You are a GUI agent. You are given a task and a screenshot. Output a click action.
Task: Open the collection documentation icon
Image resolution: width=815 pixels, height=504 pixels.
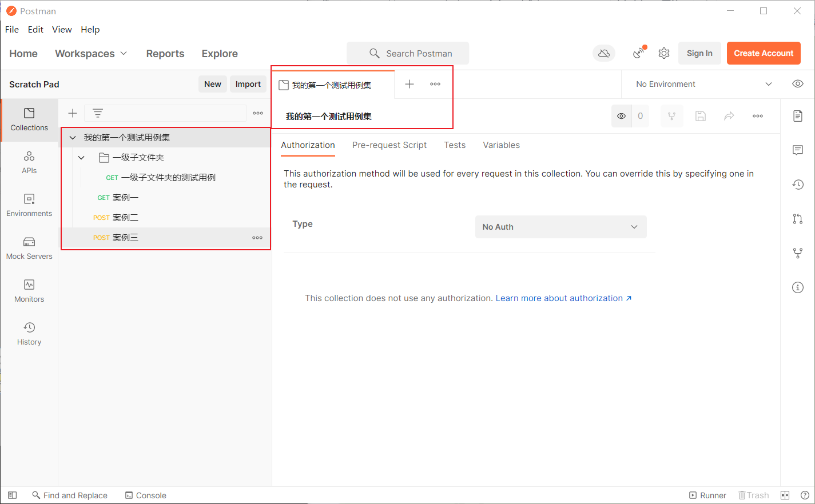tap(797, 116)
